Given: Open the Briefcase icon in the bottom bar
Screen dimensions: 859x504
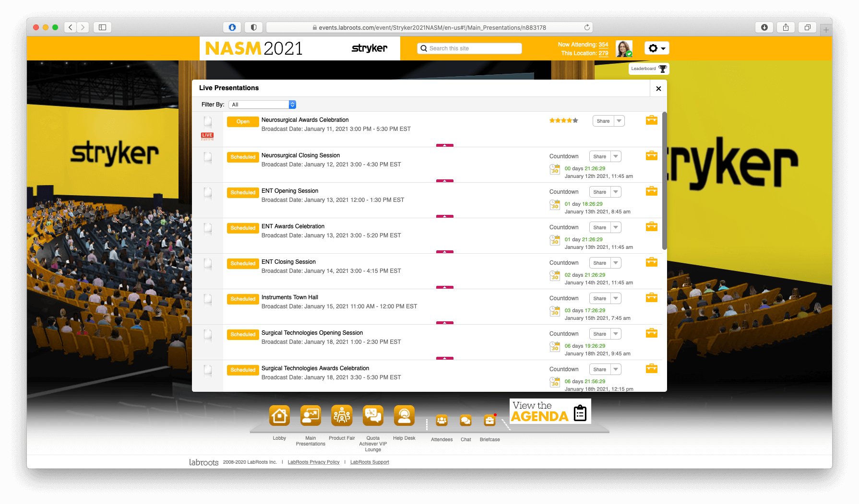Looking at the screenshot, I should [x=489, y=421].
